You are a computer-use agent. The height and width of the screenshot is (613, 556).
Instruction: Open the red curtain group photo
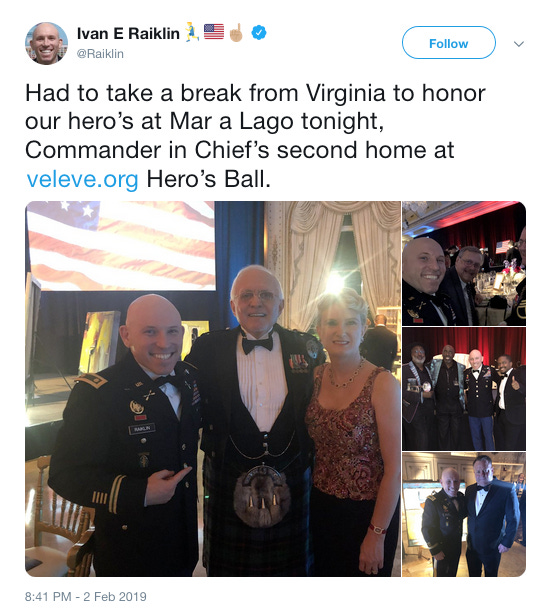click(x=464, y=389)
